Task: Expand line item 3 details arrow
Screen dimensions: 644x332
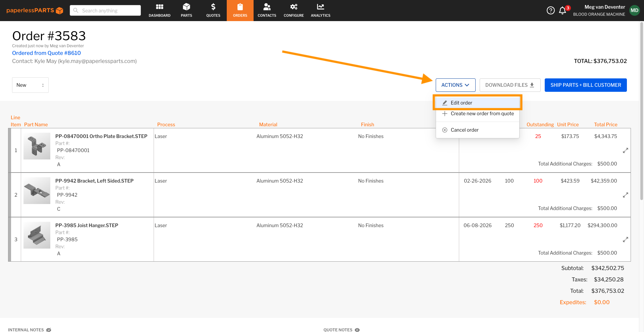Action: (x=626, y=240)
